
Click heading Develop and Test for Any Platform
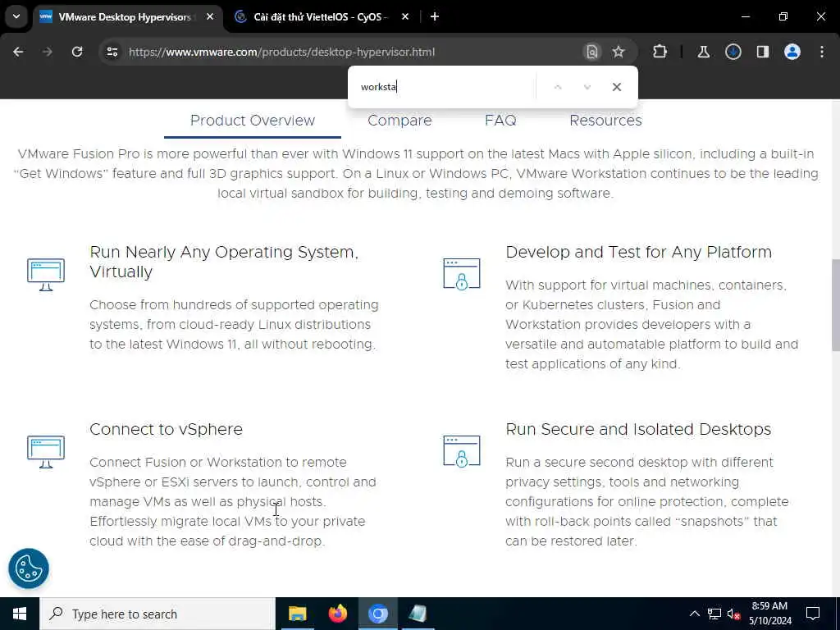click(638, 253)
